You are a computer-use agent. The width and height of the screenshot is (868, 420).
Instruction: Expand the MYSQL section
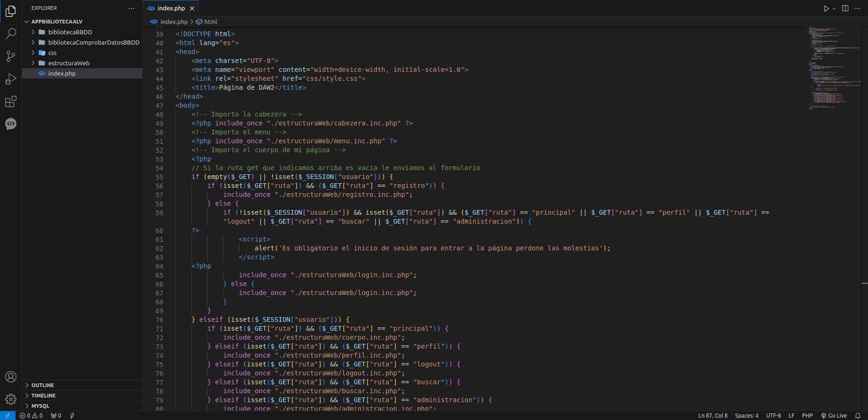tap(82, 406)
